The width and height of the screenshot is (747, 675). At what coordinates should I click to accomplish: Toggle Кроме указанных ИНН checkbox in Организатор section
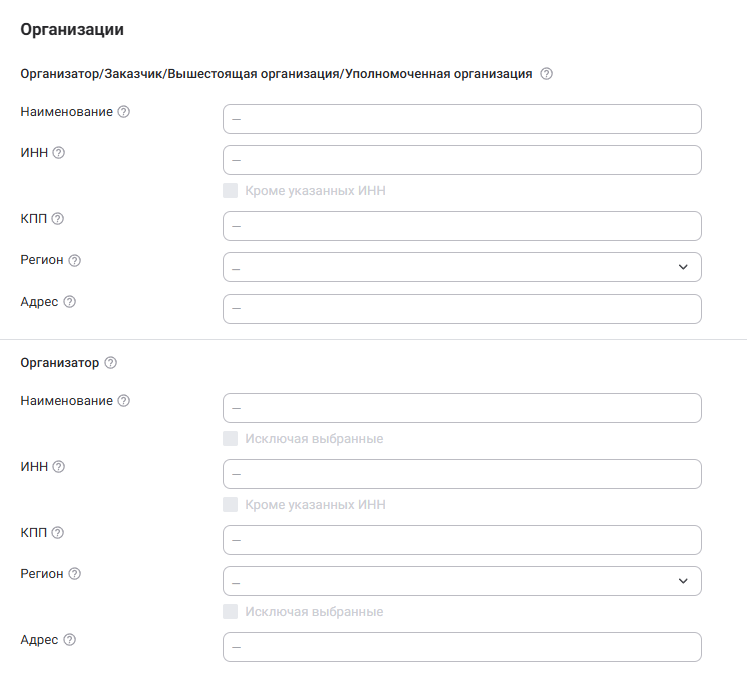click(x=231, y=505)
